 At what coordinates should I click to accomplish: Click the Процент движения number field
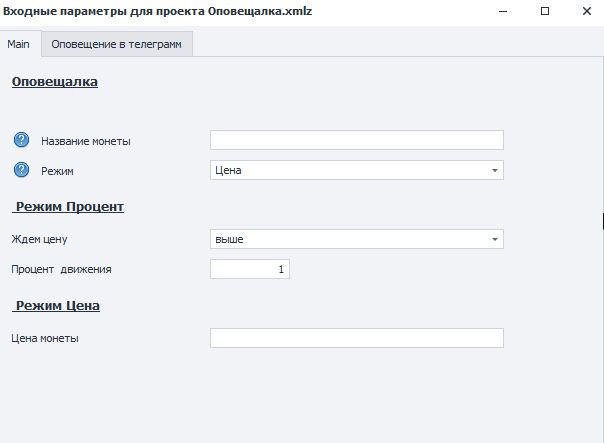point(250,269)
